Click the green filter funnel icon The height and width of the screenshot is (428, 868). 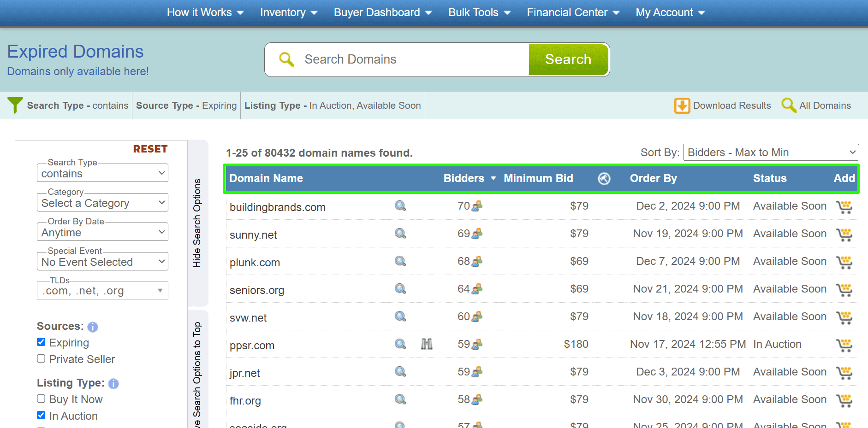click(15, 105)
